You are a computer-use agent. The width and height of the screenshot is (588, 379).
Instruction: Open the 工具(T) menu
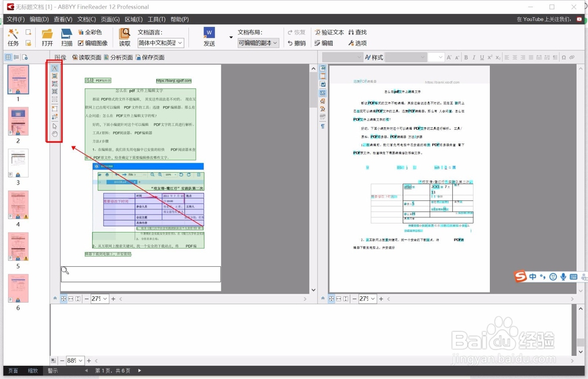(x=156, y=19)
